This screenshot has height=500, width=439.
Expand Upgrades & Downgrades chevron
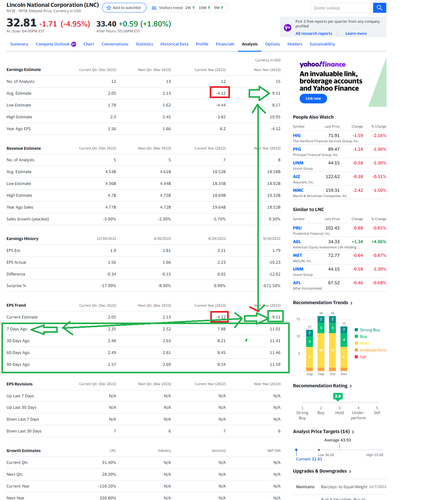click(x=350, y=471)
